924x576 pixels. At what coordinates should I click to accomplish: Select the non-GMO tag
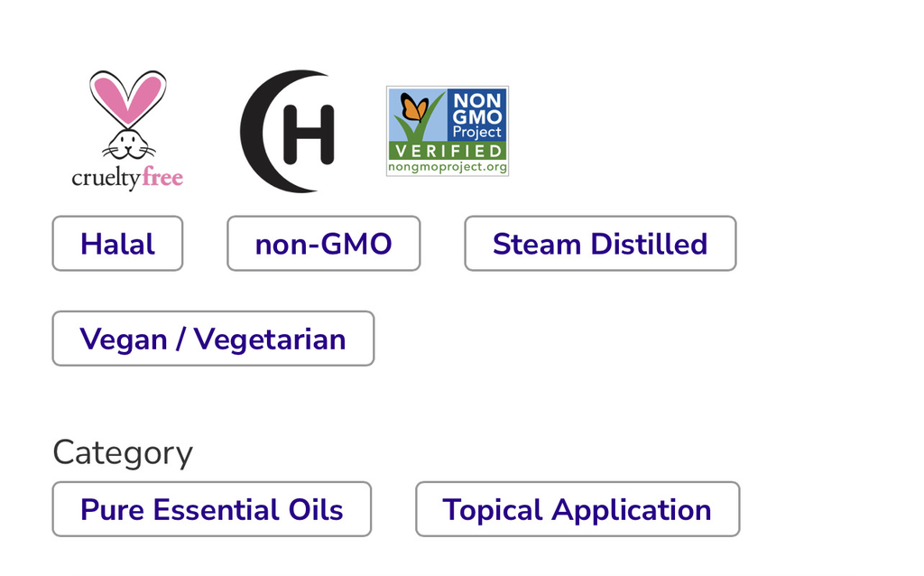coord(324,244)
